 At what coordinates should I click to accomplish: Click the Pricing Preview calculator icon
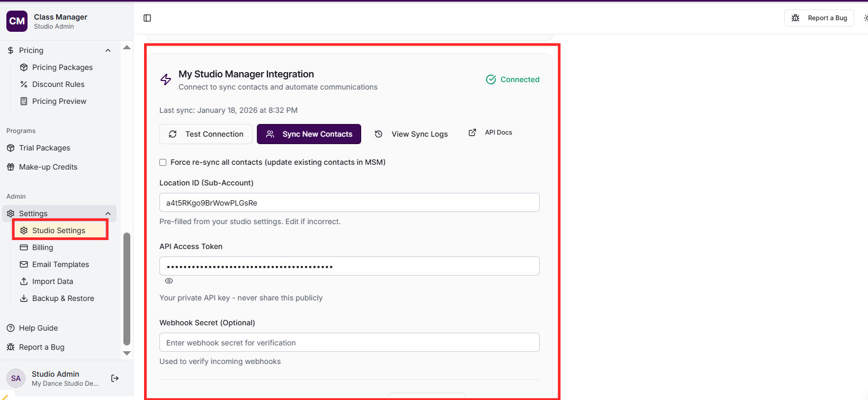tap(24, 101)
